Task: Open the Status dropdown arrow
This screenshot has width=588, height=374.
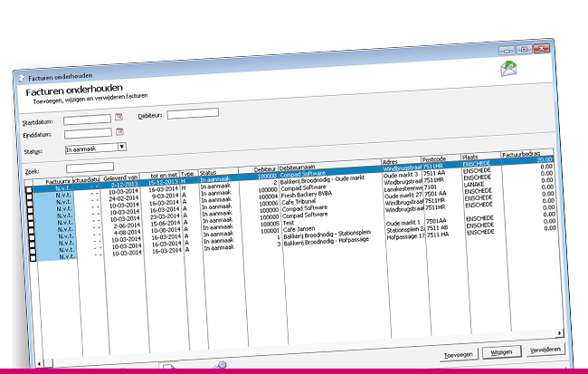Action: (122, 147)
